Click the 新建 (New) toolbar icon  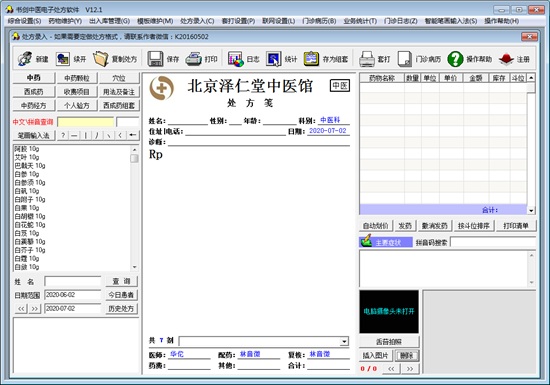pos(25,59)
